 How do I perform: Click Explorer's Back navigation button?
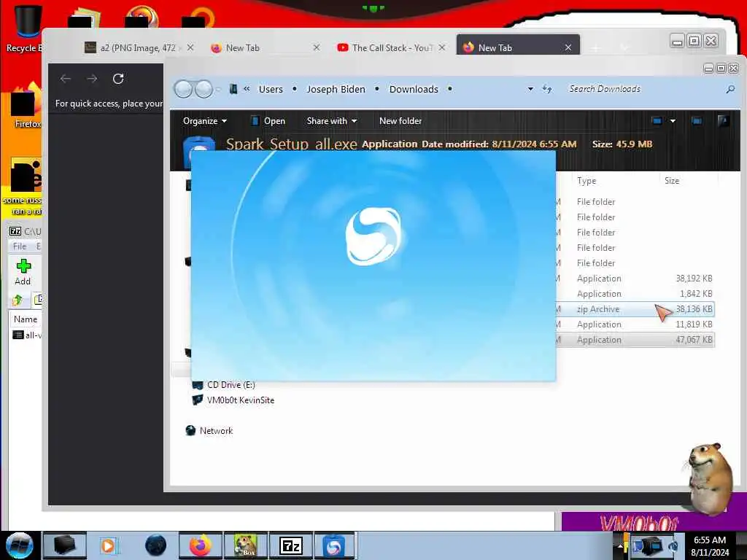click(x=183, y=89)
